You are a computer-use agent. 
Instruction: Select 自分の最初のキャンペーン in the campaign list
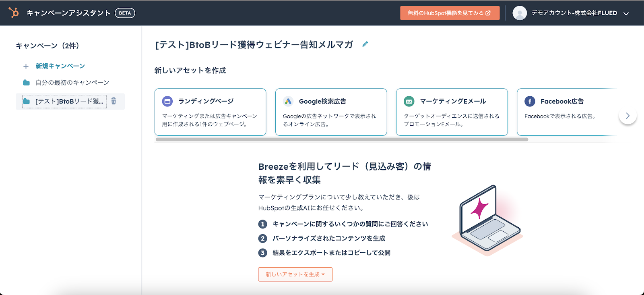coord(72,83)
